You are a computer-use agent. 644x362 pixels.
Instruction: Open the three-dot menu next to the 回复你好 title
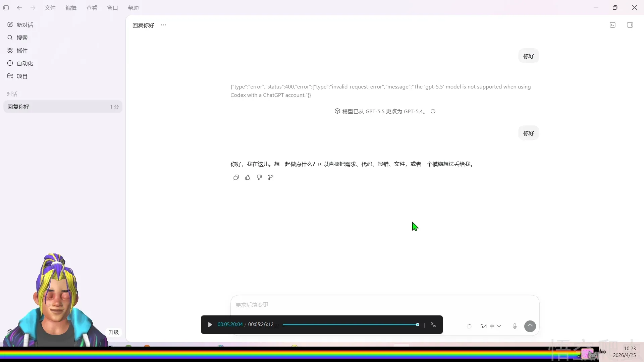click(x=163, y=25)
